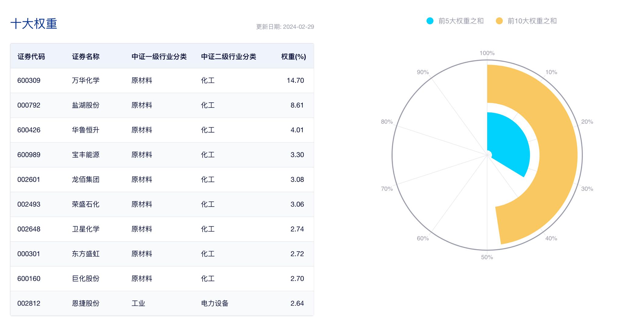This screenshot has width=644, height=329.
Task: Toggle the 前10大权重之和 legend item
Action: (x=532, y=21)
